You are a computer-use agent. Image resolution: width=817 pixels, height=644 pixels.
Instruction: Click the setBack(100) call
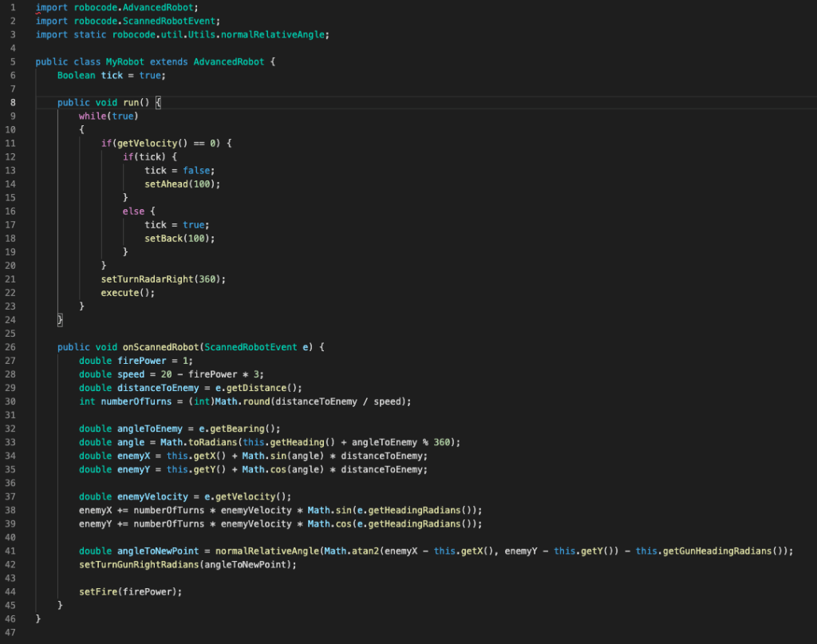coord(179,238)
